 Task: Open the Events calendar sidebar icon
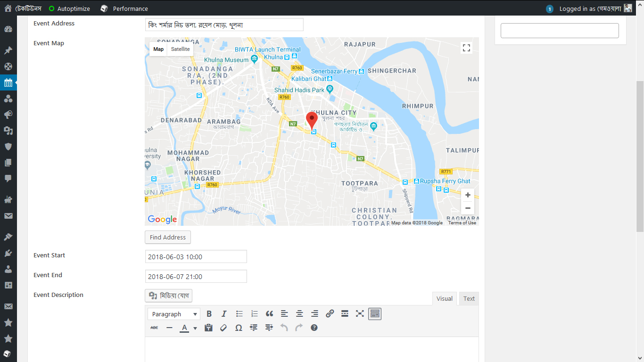tap(8, 82)
